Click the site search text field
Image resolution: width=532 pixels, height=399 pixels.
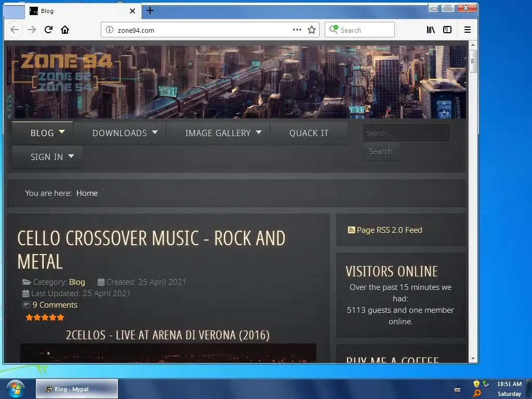406,133
